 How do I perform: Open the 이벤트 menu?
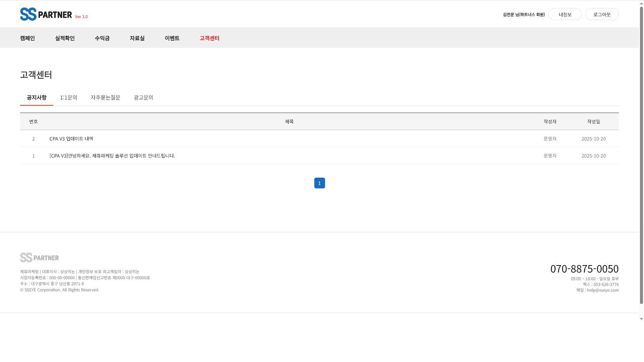coord(172,38)
